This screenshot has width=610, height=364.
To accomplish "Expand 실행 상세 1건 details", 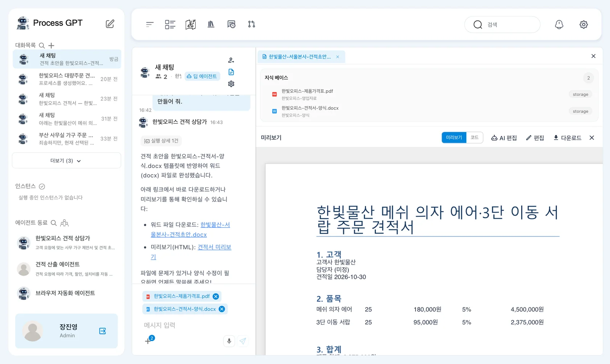I will pyautogui.click(x=161, y=141).
